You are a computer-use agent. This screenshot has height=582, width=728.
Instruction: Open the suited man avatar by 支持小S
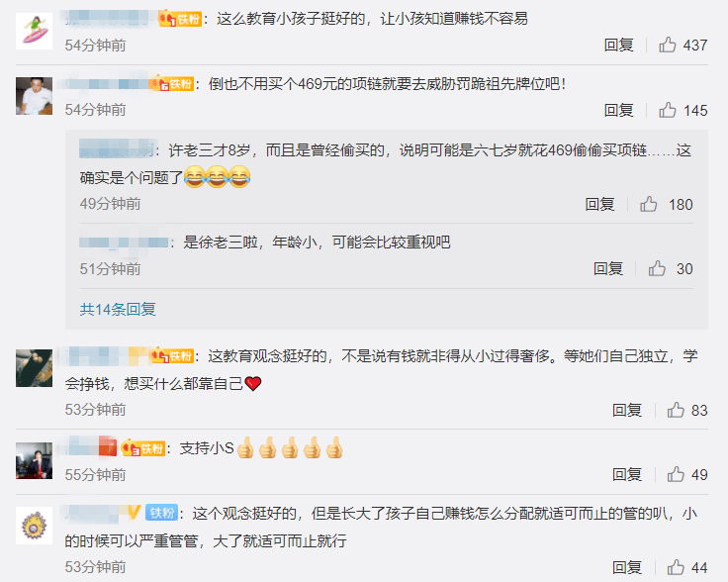34,461
